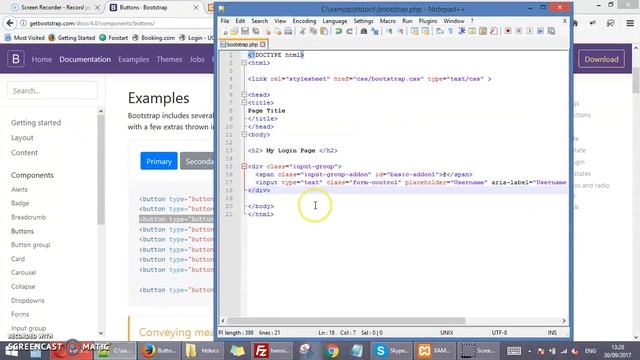Click the Replace toolbar icon

pyautogui.click(x=375, y=31)
